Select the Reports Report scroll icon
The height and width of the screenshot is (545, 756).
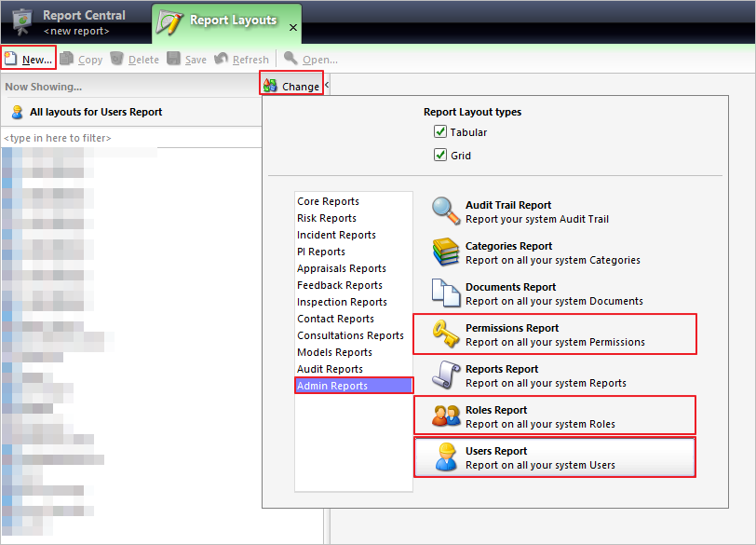pos(446,375)
